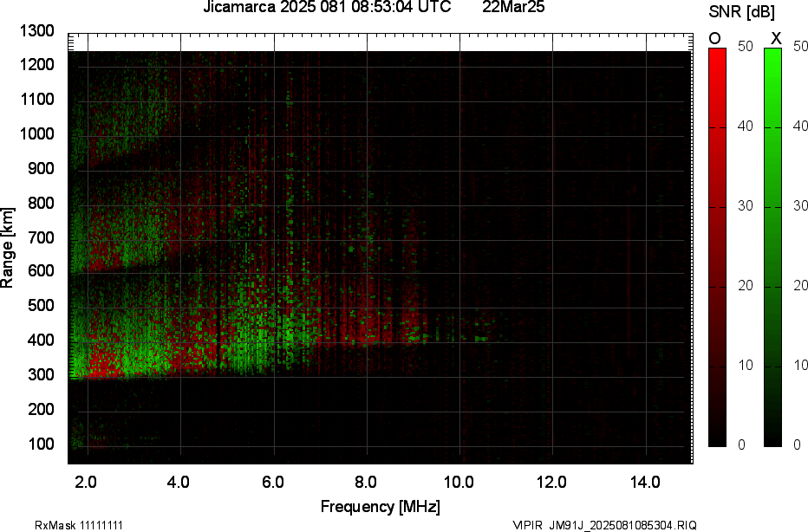Click the SNR [dB] legend heading
The height and width of the screenshot is (532, 808).
click(x=741, y=12)
